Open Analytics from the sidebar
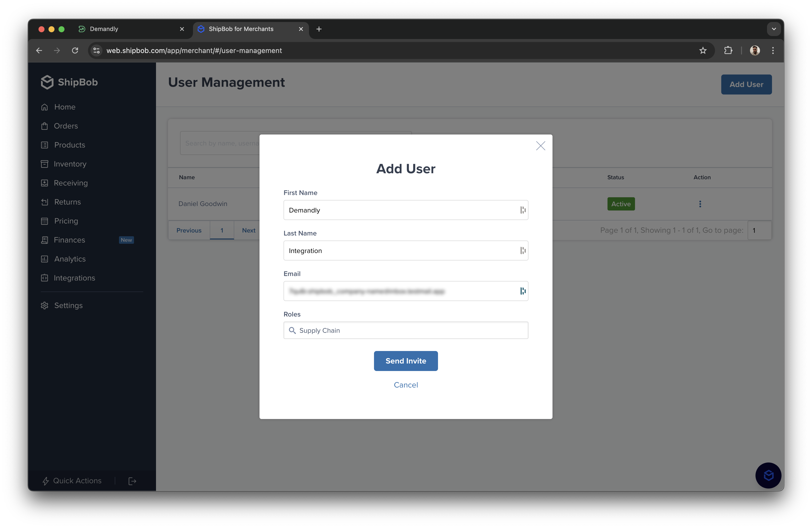The image size is (812, 528). [69, 259]
